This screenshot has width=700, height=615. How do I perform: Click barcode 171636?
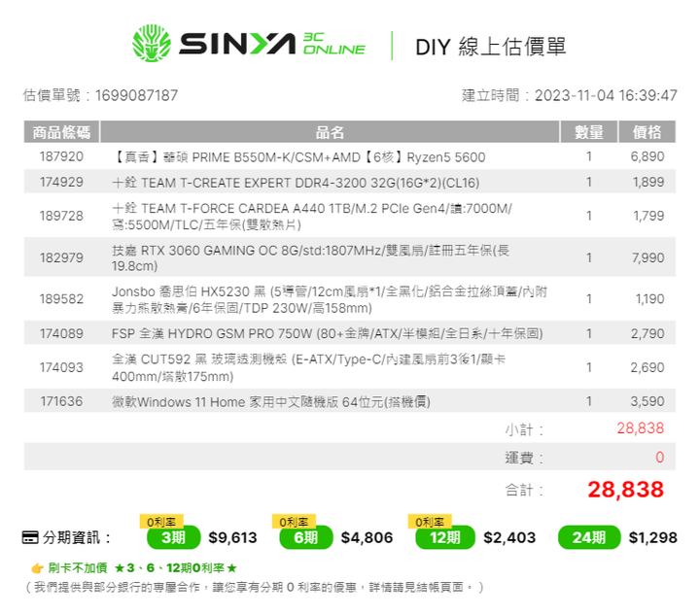click(x=61, y=401)
